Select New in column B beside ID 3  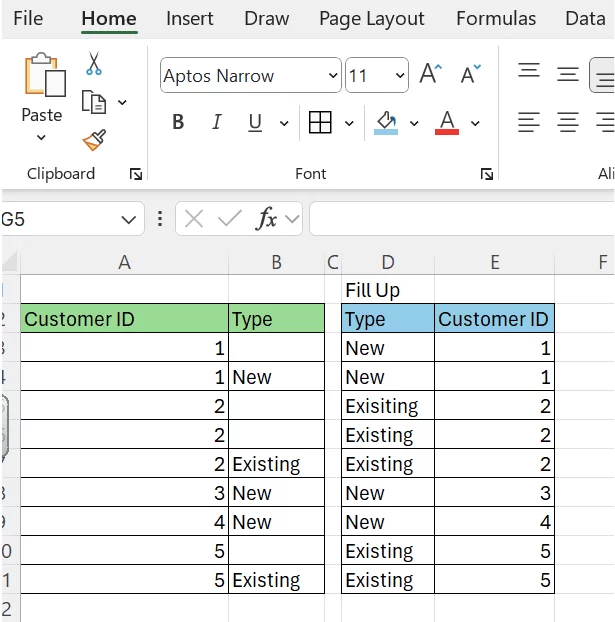277,492
